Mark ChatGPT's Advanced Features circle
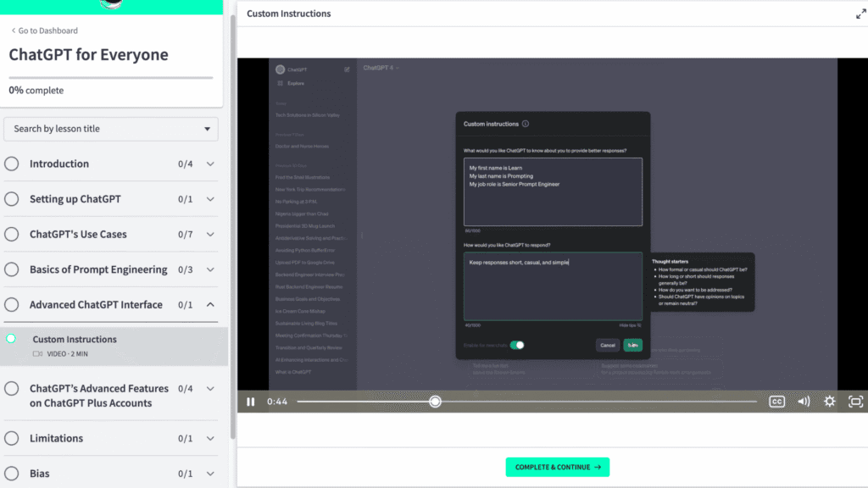 (x=12, y=389)
